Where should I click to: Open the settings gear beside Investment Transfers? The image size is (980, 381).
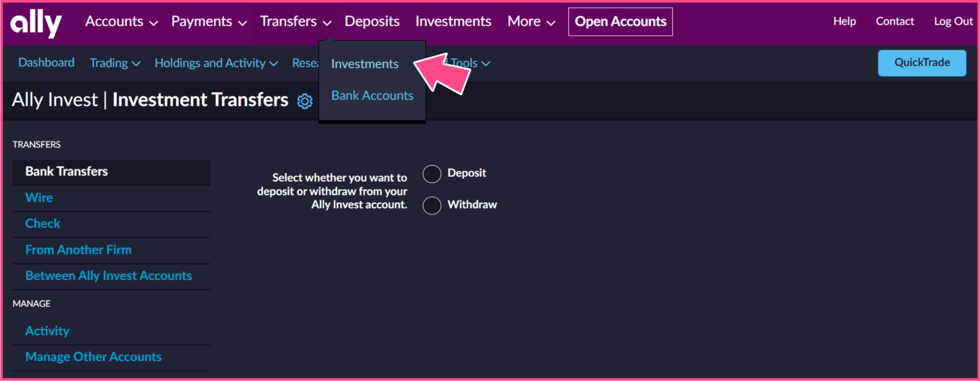(x=305, y=101)
